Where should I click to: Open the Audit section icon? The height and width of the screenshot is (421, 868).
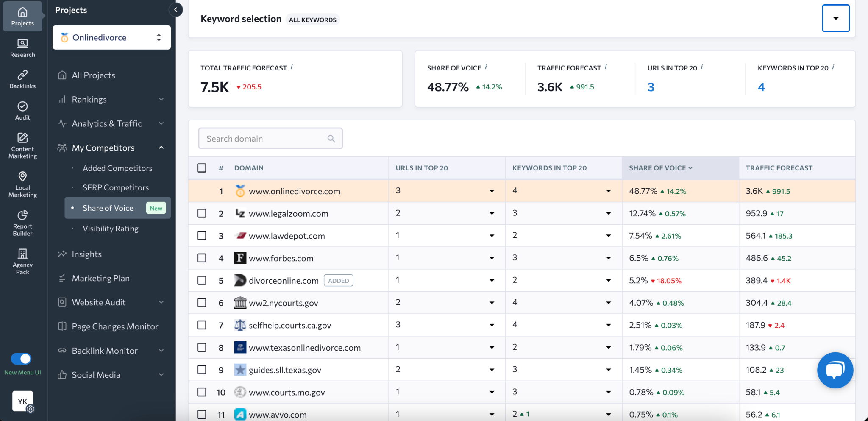[22, 110]
